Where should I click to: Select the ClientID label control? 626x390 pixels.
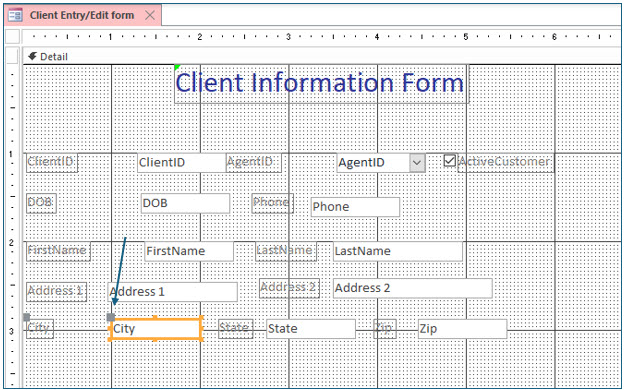point(52,162)
